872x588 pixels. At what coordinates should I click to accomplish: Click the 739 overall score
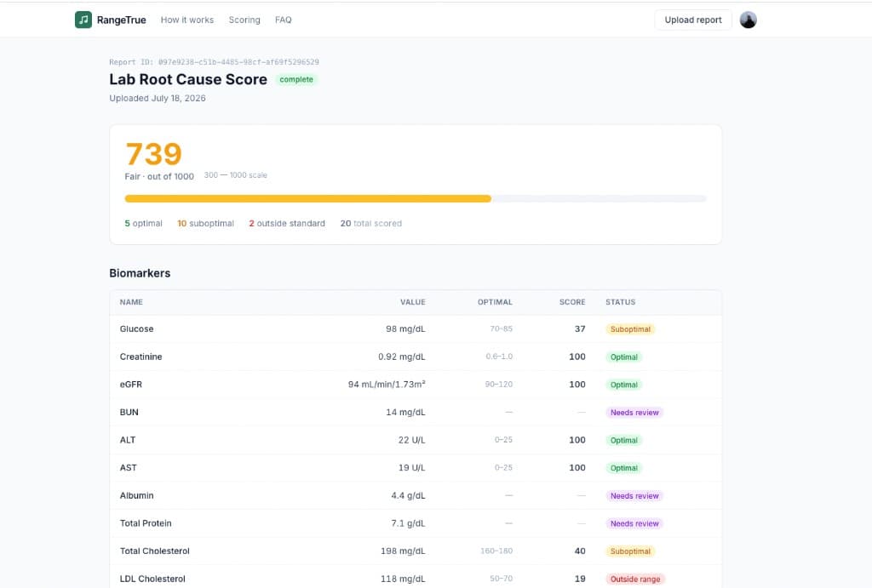coord(154,154)
